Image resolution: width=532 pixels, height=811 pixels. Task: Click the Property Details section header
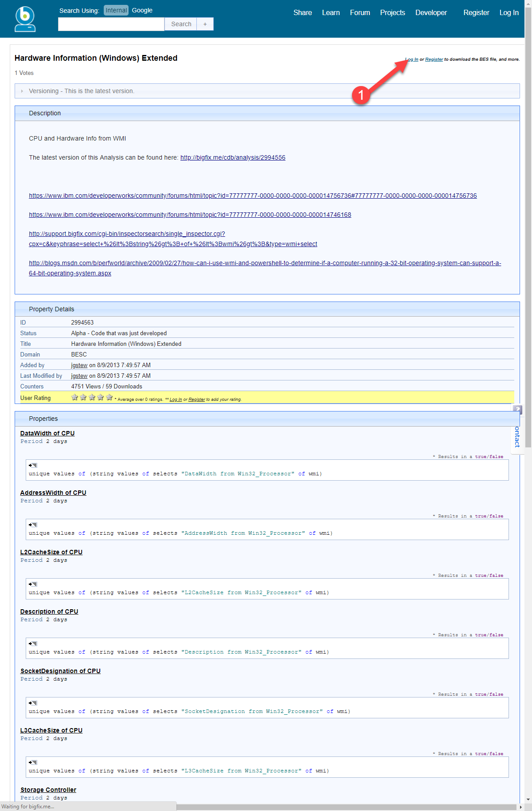(x=267, y=309)
